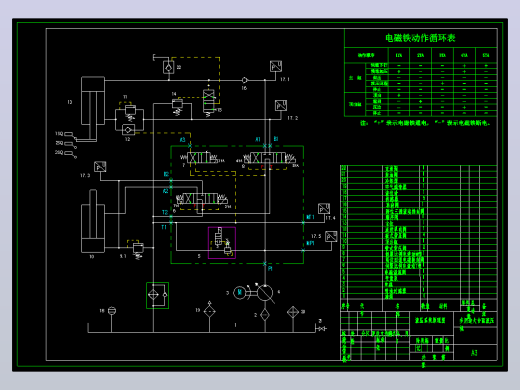Click the directional valve symbol labeled 9
The height and width of the screenshot is (390, 520).
(x=269, y=158)
